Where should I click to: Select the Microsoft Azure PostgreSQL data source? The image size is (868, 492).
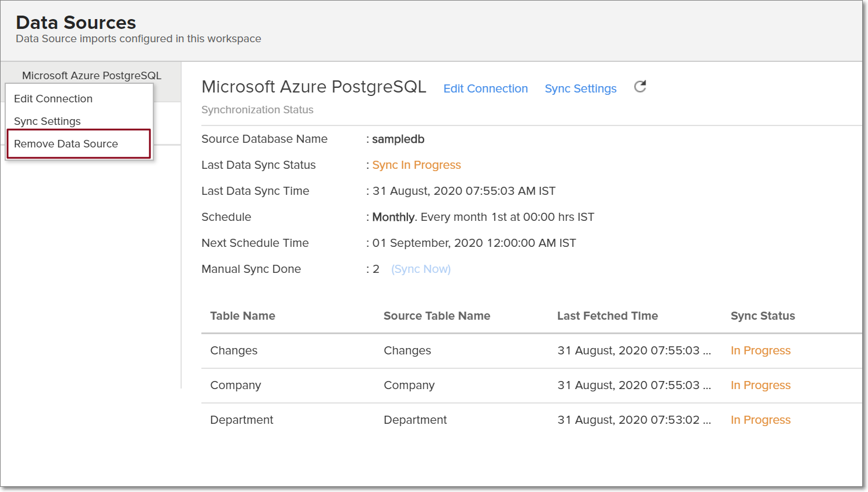[91, 75]
